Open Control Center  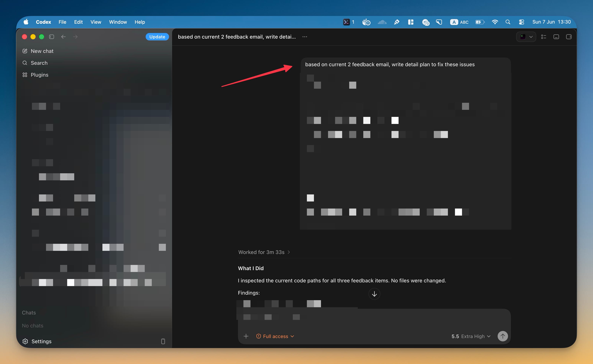522,22
